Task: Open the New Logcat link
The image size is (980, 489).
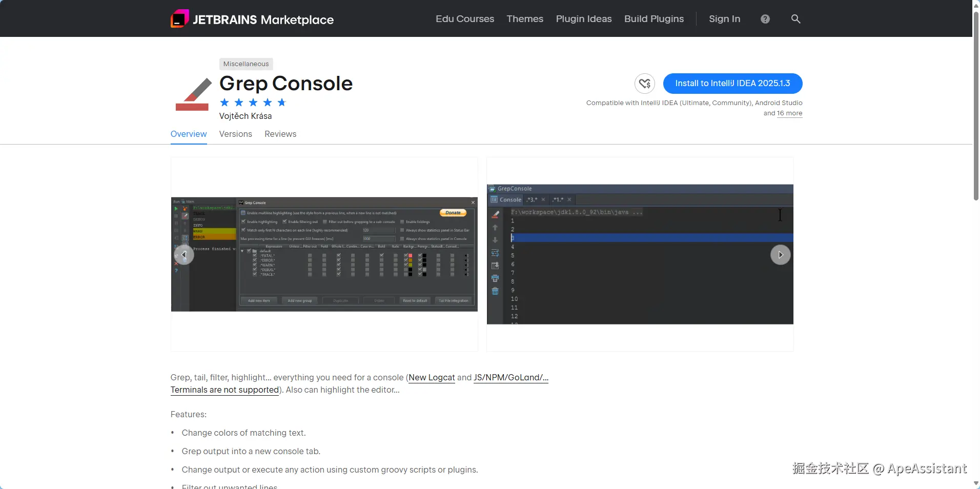Action: tap(432, 378)
